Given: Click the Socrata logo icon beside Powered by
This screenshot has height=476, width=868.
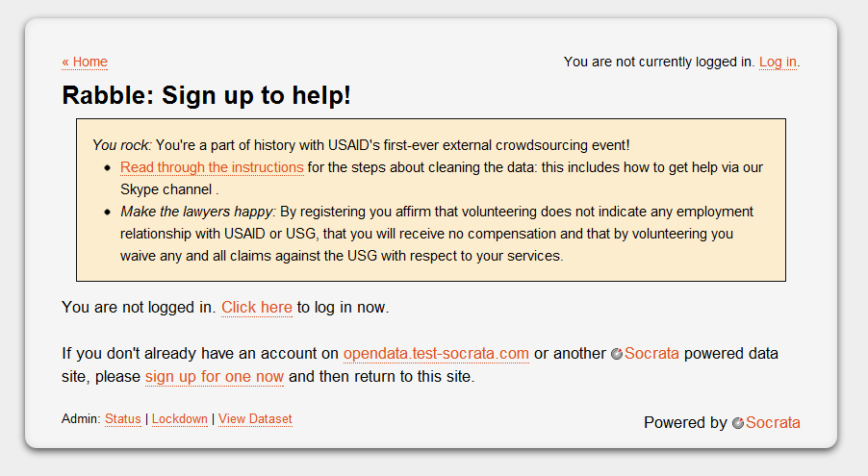Looking at the screenshot, I should coord(738,423).
